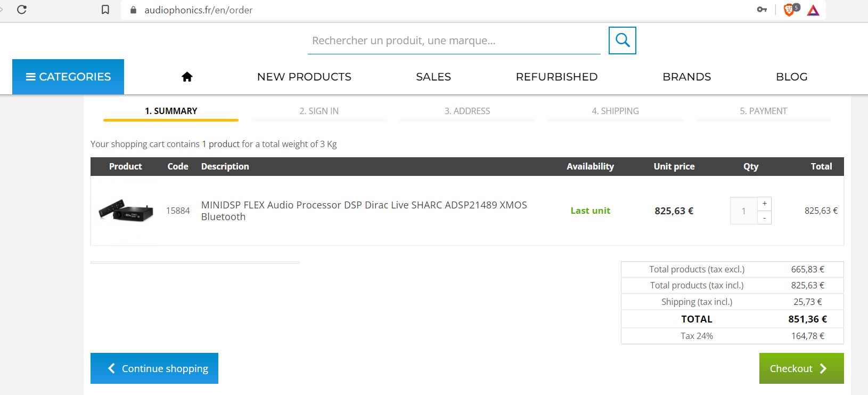868x395 pixels.
Task: Click the TOTAL amount 851,36 €
Action: [807, 319]
